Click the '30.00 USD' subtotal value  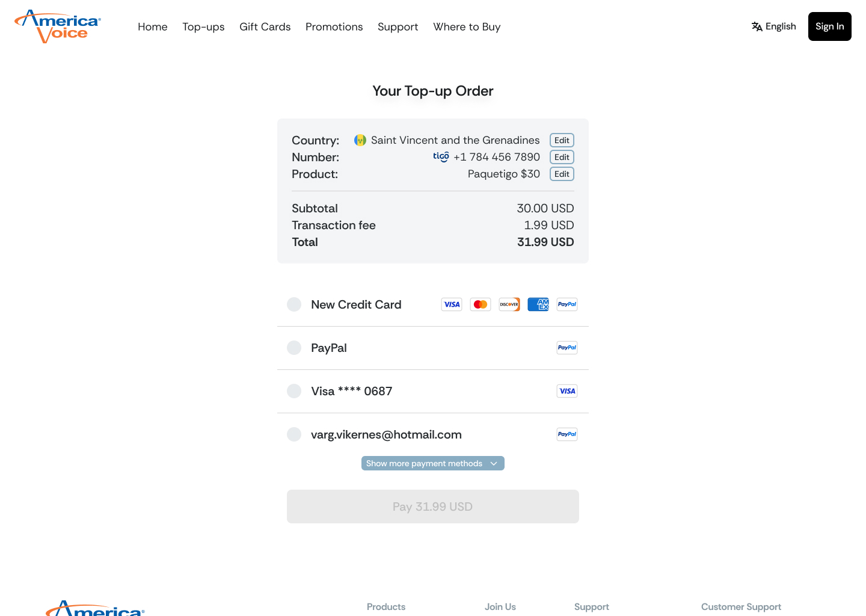[545, 208]
